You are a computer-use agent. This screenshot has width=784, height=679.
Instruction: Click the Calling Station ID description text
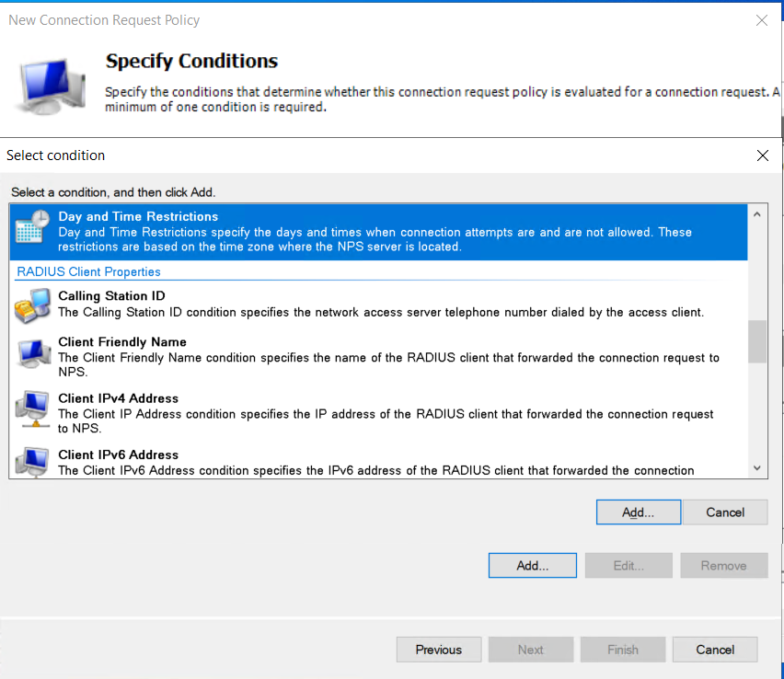click(381, 313)
